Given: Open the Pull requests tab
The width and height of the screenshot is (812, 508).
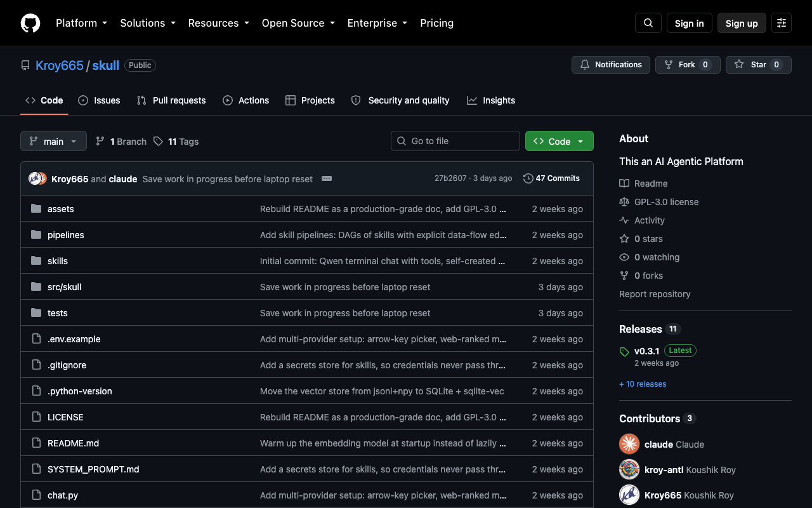Looking at the screenshot, I should 171,100.
